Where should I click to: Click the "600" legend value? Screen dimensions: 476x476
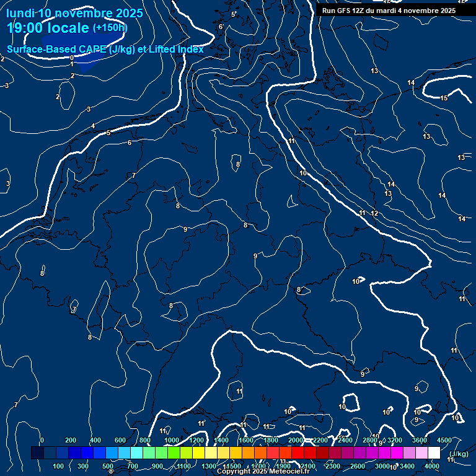pyautogui.click(x=120, y=440)
